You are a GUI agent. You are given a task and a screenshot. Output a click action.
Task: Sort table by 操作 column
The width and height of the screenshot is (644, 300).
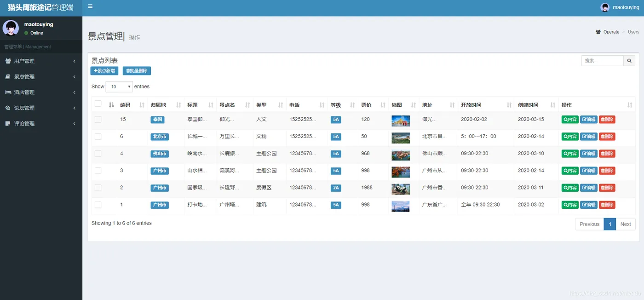(597, 105)
